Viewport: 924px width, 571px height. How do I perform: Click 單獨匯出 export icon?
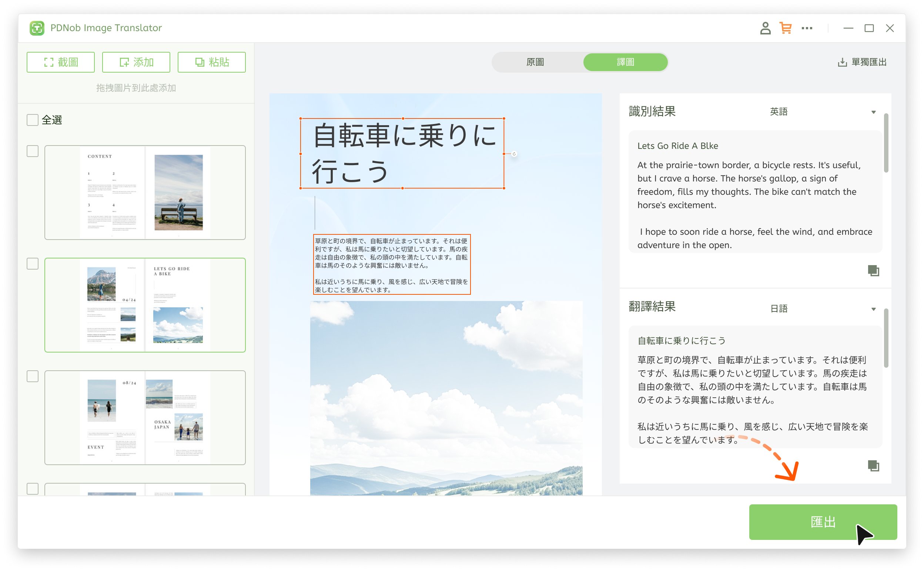[x=842, y=62]
